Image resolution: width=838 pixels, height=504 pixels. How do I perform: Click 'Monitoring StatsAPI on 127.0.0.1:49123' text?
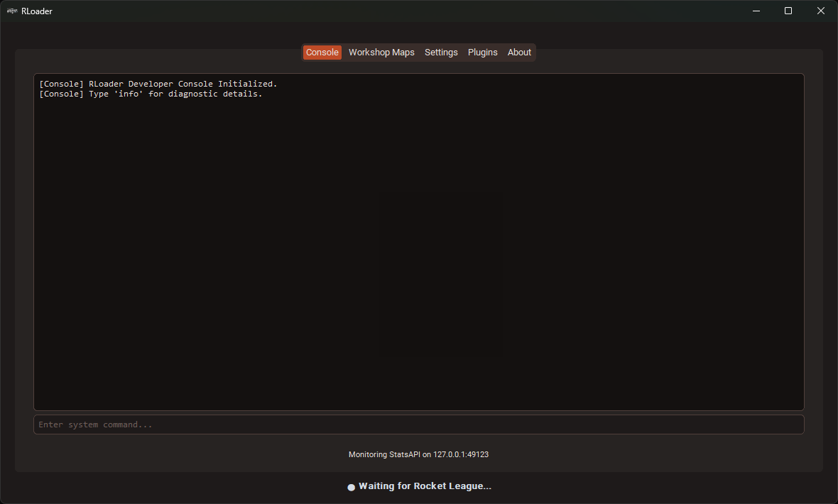click(418, 454)
